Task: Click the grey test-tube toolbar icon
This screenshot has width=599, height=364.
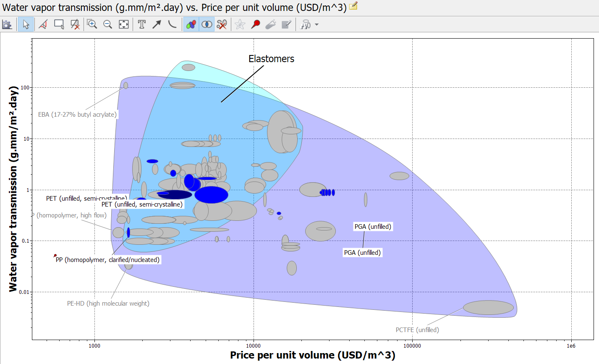Action: 271,24
